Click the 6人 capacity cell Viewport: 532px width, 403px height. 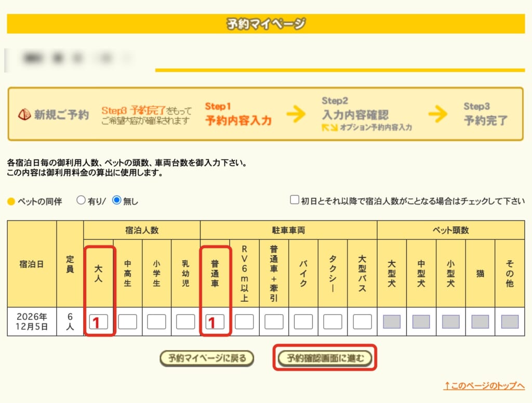point(70,321)
